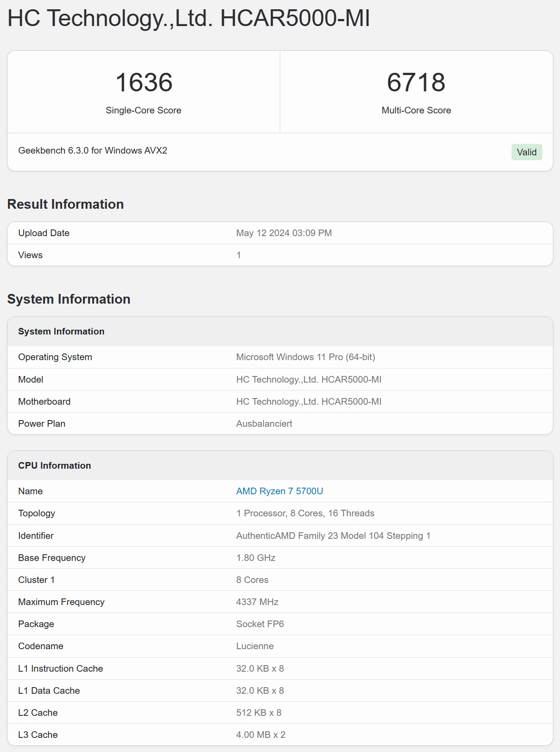560x752 pixels.
Task: Click the 'Base Frequency' row label
Action: [52, 558]
